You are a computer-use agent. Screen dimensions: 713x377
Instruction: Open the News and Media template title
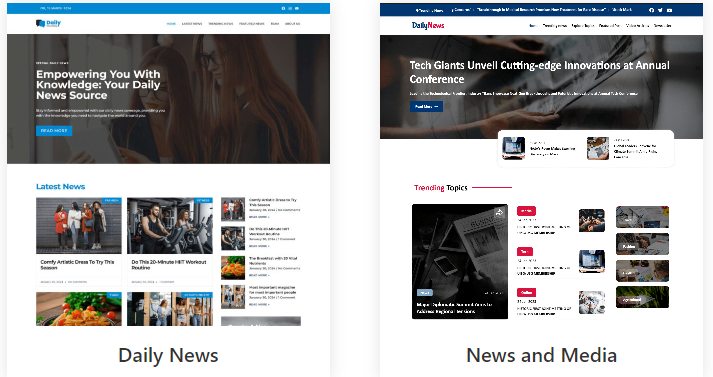pos(542,355)
